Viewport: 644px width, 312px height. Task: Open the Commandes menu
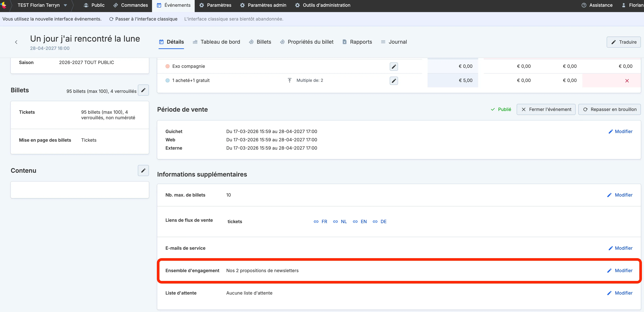click(x=130, y=5)
